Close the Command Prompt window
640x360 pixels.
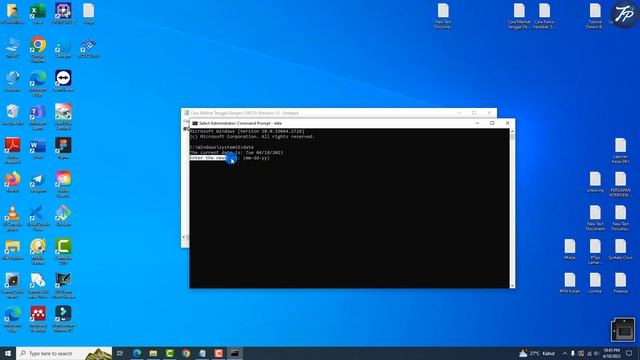point(507,123)
